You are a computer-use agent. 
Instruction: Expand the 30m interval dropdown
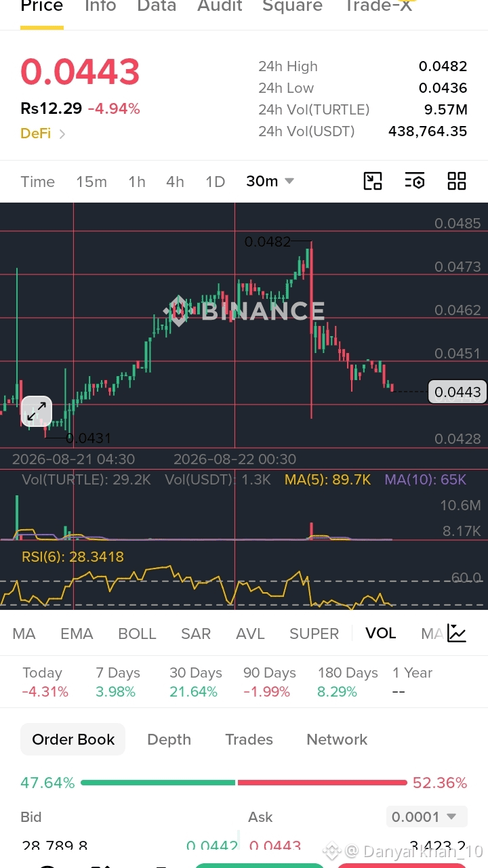coord(270,181)
